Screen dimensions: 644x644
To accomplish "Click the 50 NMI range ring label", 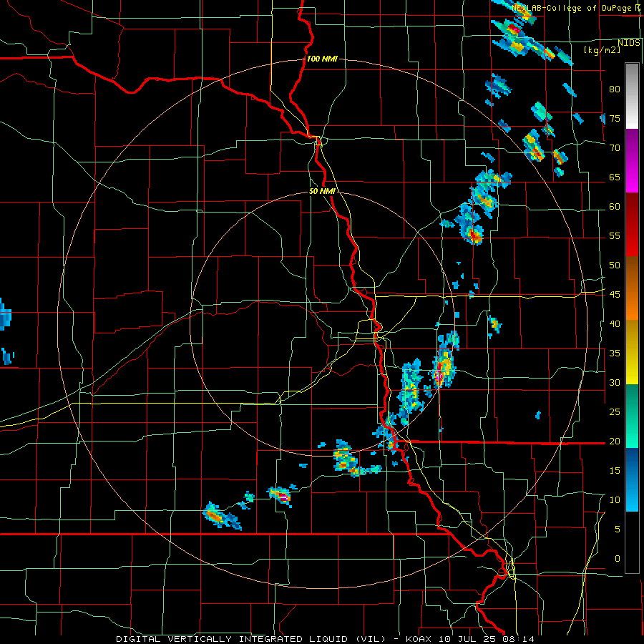I will 322,191.
